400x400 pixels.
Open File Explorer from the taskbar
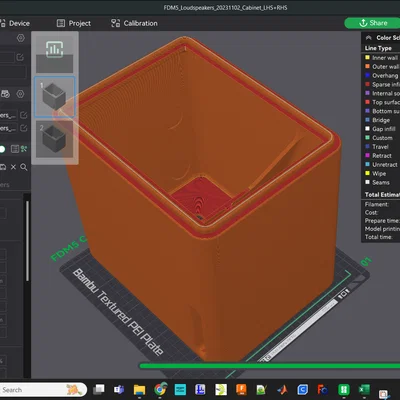139,389
